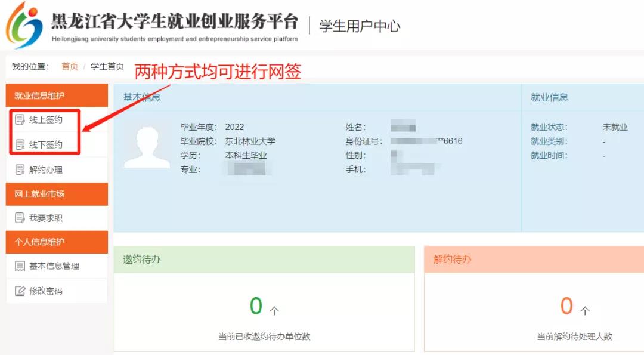Image resolution: width=644 pixels, height=355 pixels.
Task: Click 学生首页 in the breadcrumb trail
Action: pos(107,66)
